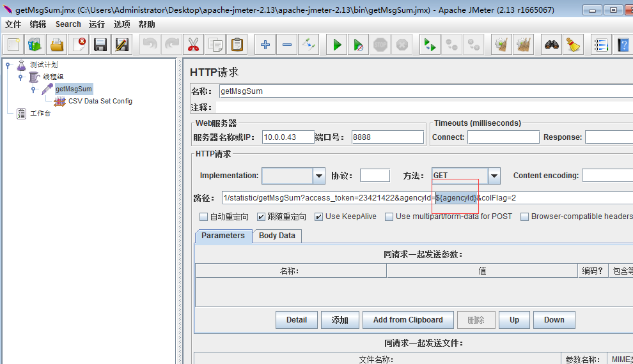The image size is (633, 364).
Task: Start the test without pauses
Action: [x=359, y=44]
